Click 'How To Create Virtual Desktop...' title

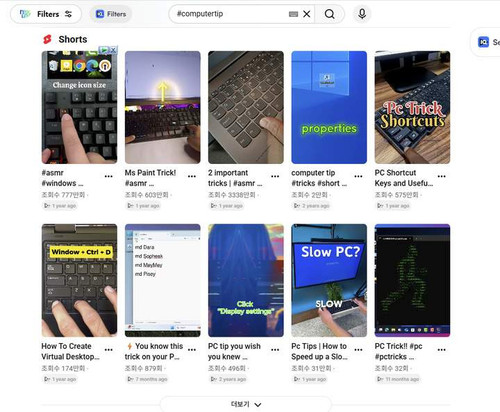[x=70, y=351]
